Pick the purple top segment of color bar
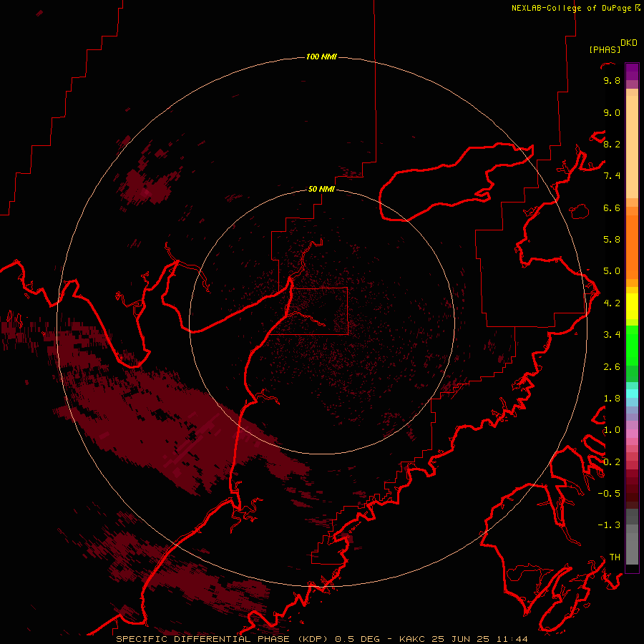The height and width of the screenshot is (644, 644). click(x=632, y=72)
